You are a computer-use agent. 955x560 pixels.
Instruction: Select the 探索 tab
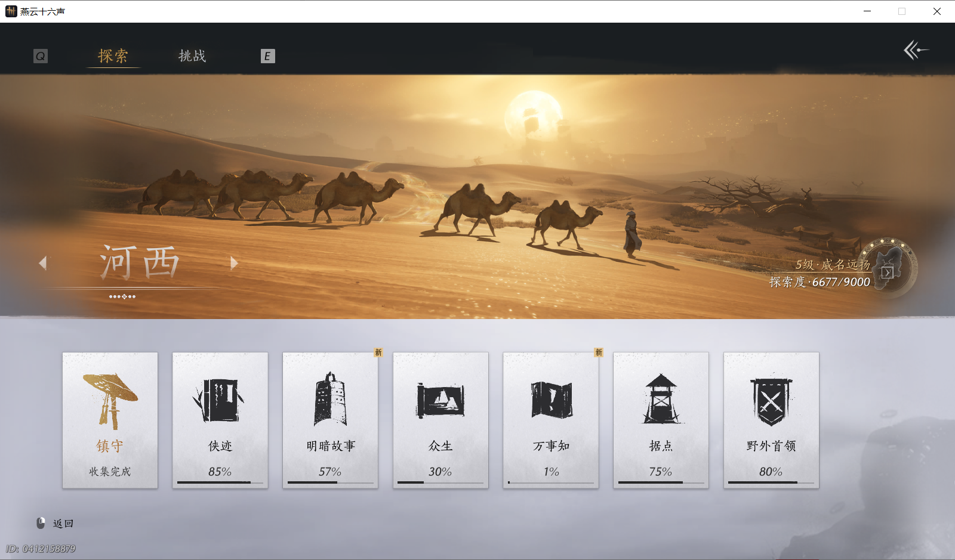(x=113, y=55)
